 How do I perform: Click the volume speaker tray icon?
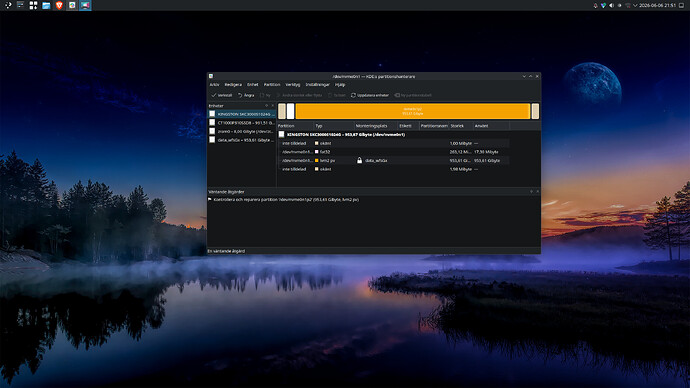coord(611,5)
